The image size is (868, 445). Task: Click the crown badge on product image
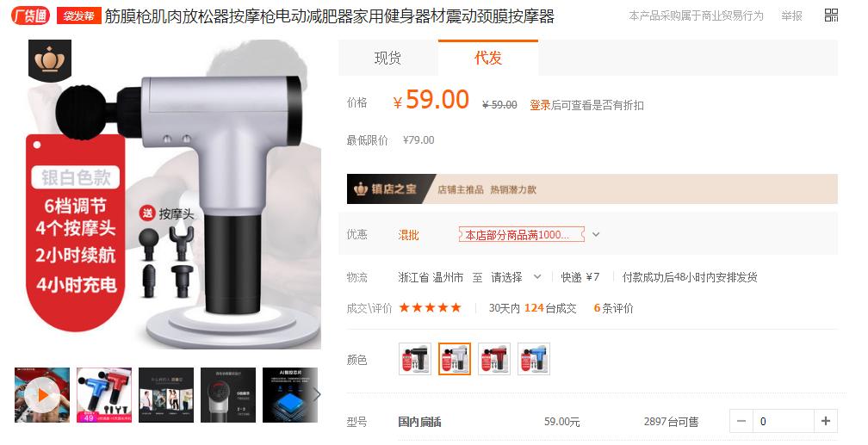(x=50, y=60)
